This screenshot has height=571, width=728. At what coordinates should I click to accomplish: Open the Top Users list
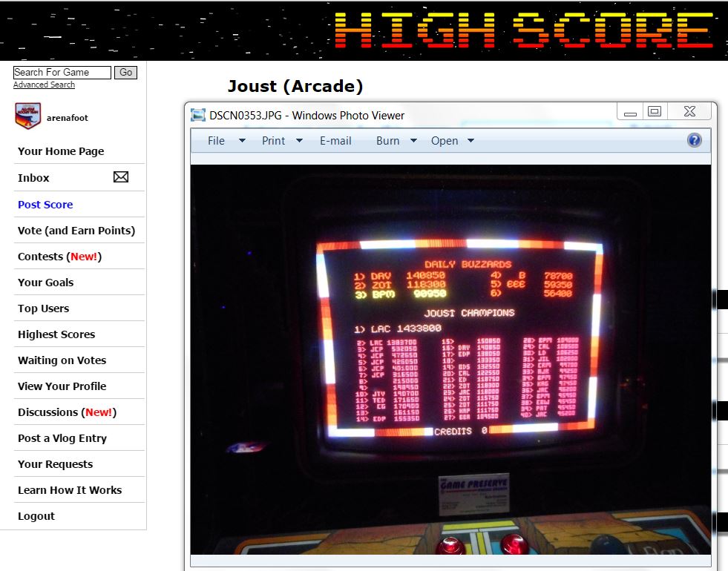(44, 308)
